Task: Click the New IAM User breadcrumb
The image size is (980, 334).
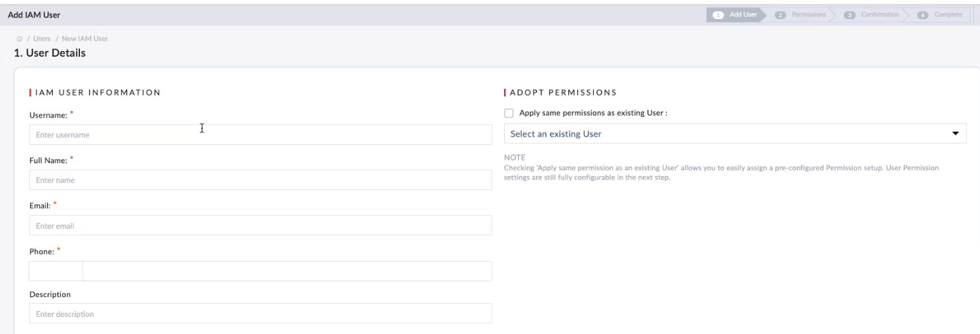Action: pos(85,38)
